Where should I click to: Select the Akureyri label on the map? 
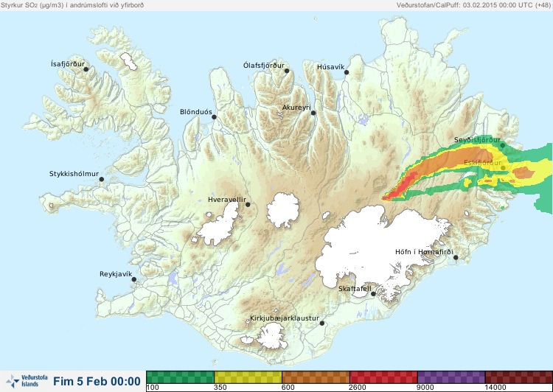296,108
